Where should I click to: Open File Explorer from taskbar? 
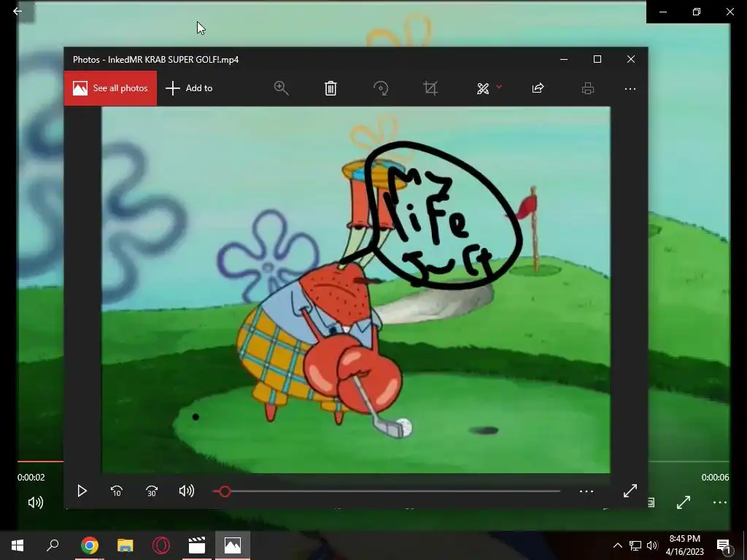tap(125, 545)
